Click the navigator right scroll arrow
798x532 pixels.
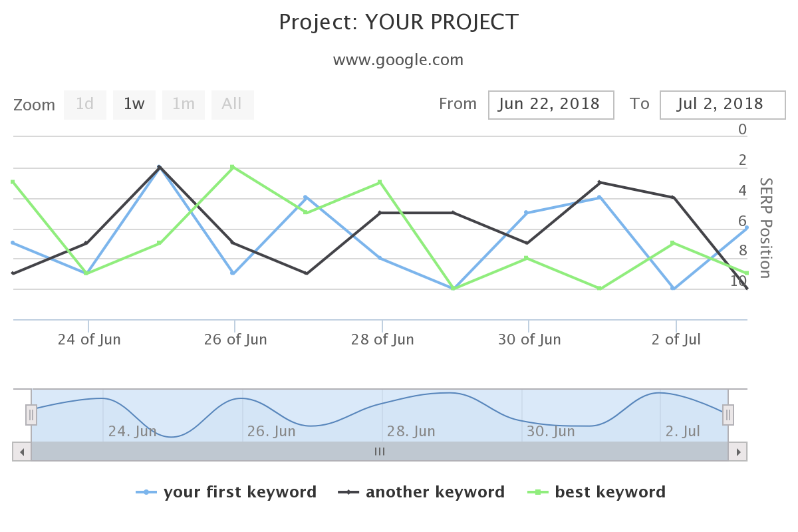[737, 452]
